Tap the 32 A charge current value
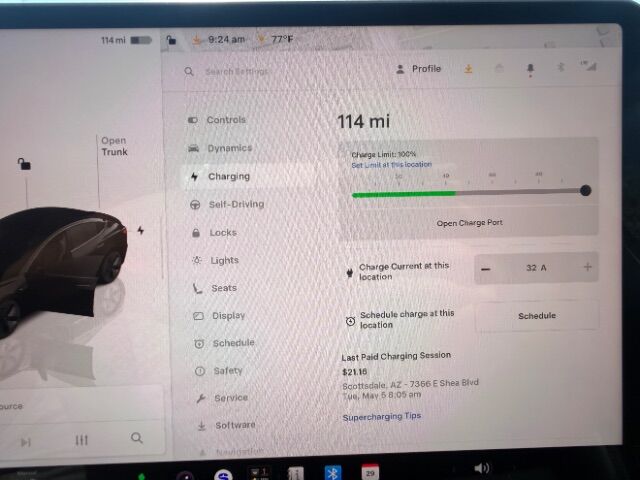Screen dimensions: 640x480 536,268
